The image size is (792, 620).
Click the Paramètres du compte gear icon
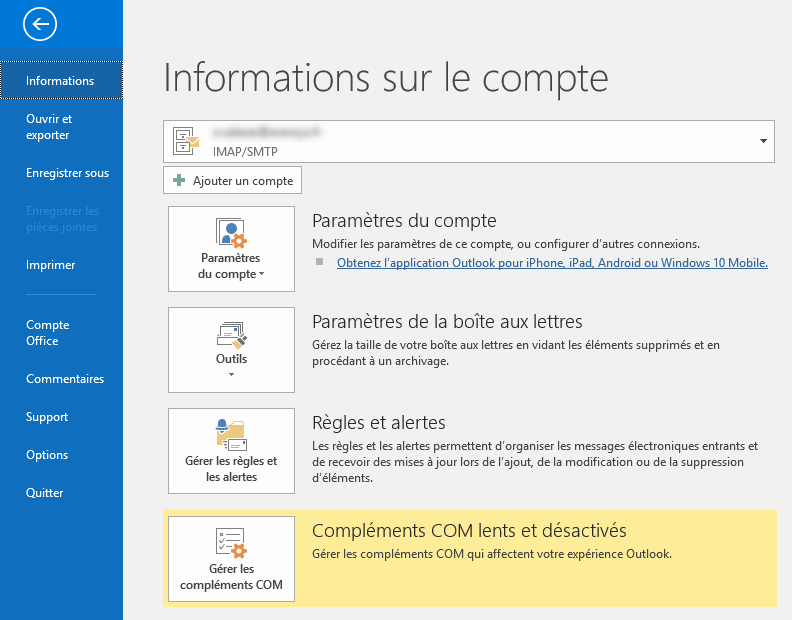click(231, 233)
